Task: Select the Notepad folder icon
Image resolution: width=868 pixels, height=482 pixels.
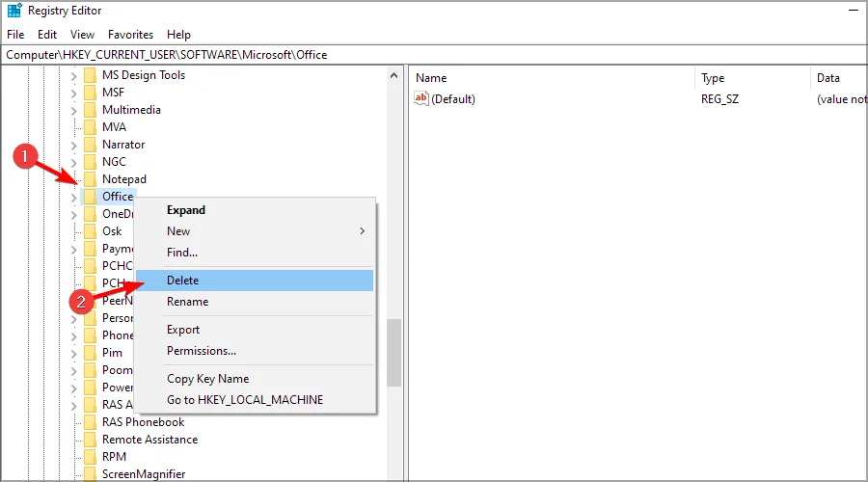Action: 90,179
